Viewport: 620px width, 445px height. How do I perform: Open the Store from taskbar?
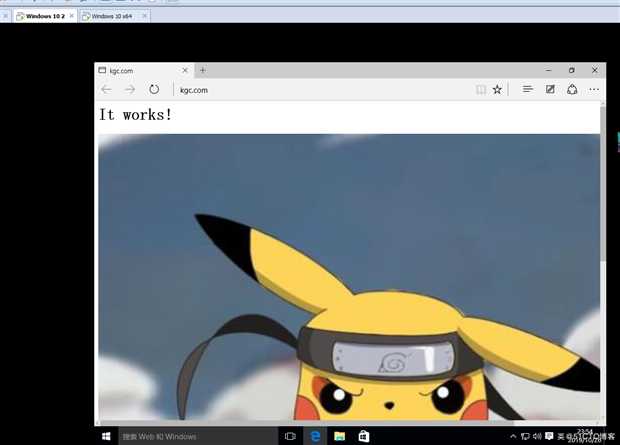click(x=364, y=436)
